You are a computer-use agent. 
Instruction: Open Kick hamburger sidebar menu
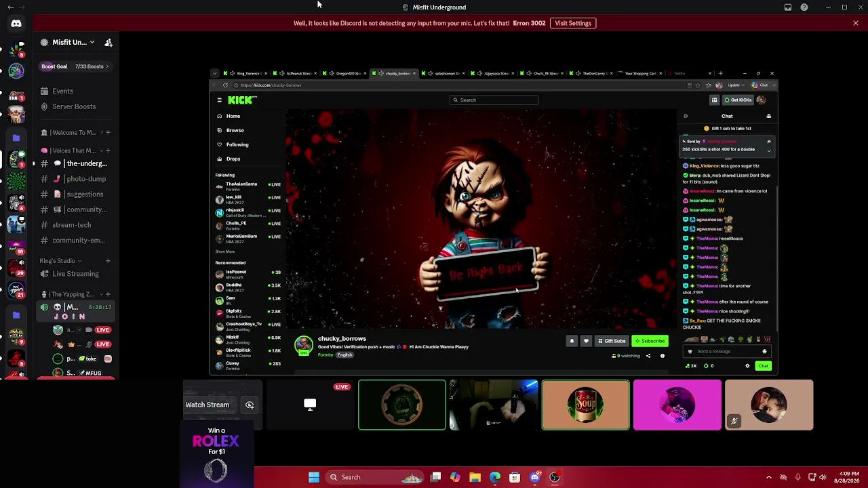pyautogui.click(x=219, y=100)
